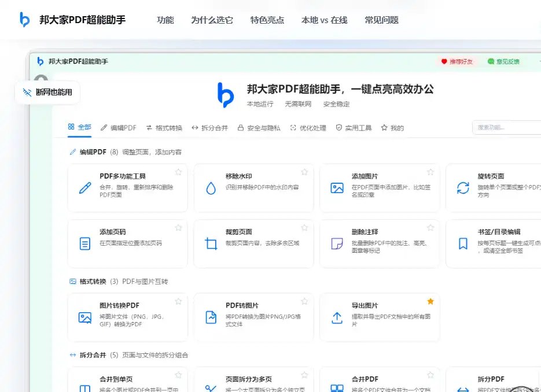541x392 pixels.
Task: Open the 书签/目录编辑 card title
Action: tap(499, 232)
